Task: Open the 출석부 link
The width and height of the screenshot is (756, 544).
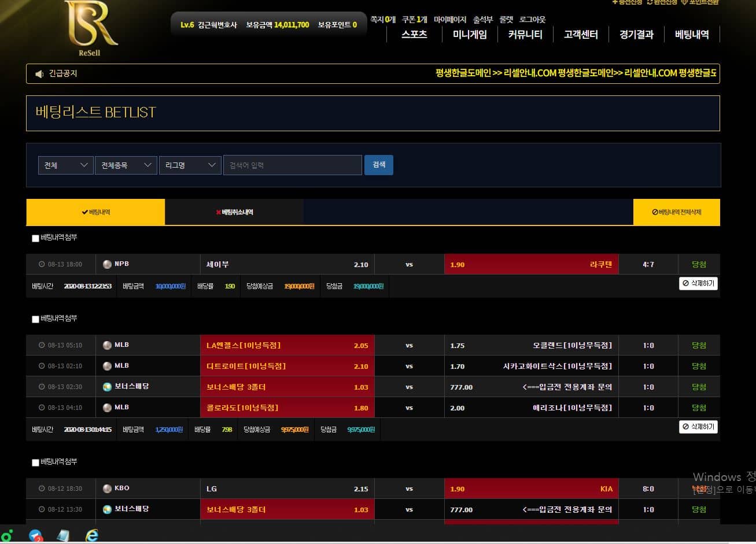Action: (x=483, y=20)
